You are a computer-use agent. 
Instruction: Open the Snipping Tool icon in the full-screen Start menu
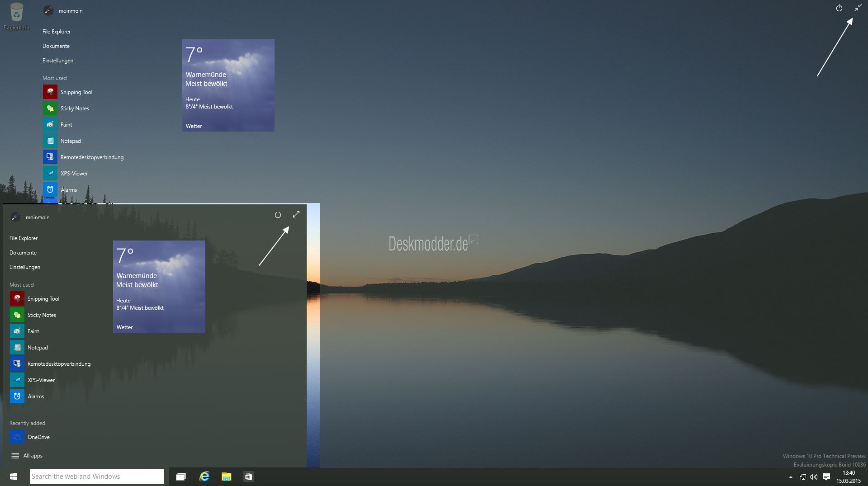tap(50, 92)
